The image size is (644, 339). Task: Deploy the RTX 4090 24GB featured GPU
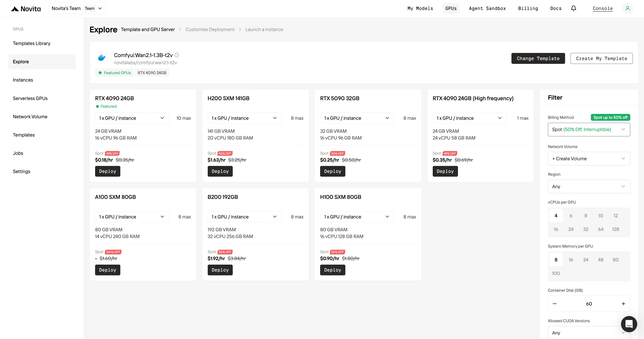tap(108, 171)
